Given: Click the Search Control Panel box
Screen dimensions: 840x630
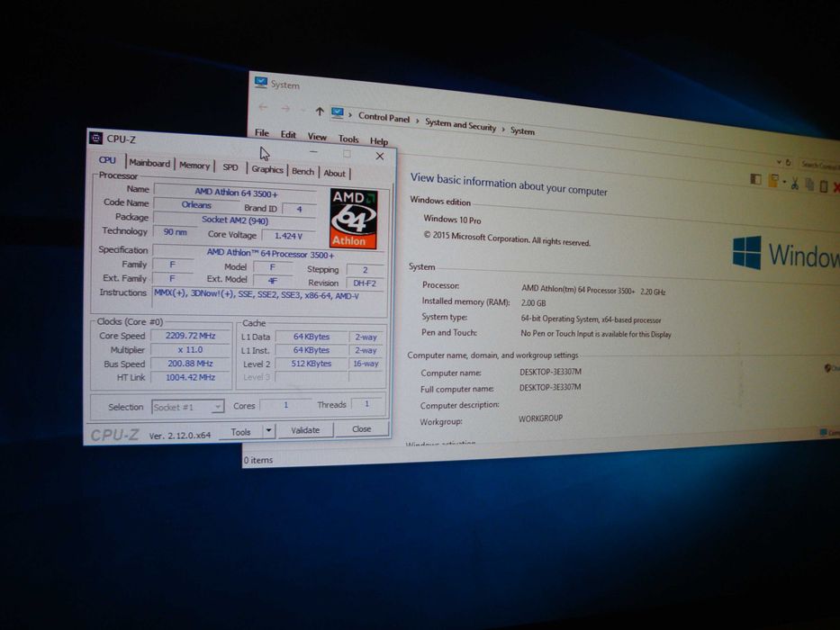Looking at the screenshot, I should tap(820, 165).
